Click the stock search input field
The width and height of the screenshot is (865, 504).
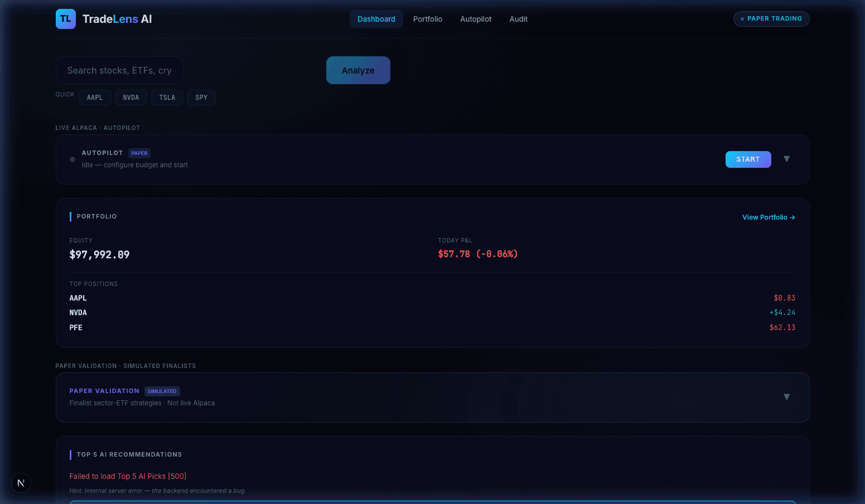[119, 70]
